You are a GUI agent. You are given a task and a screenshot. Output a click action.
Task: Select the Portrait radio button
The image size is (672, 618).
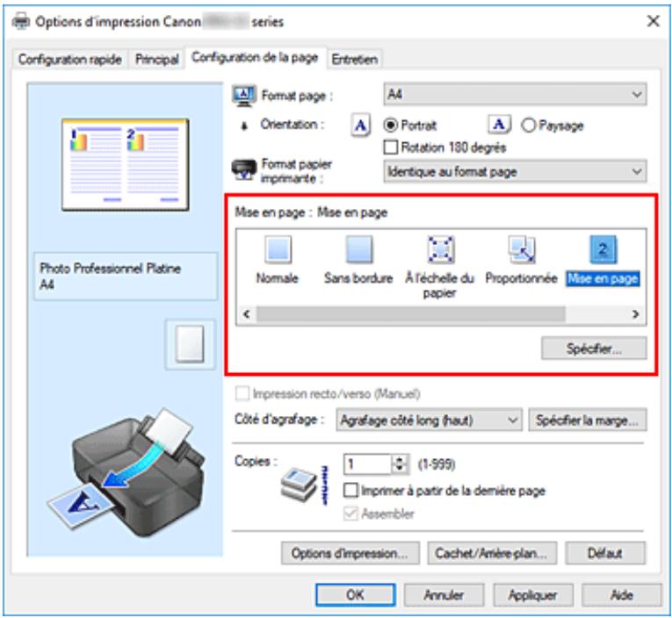coord(390,125)
